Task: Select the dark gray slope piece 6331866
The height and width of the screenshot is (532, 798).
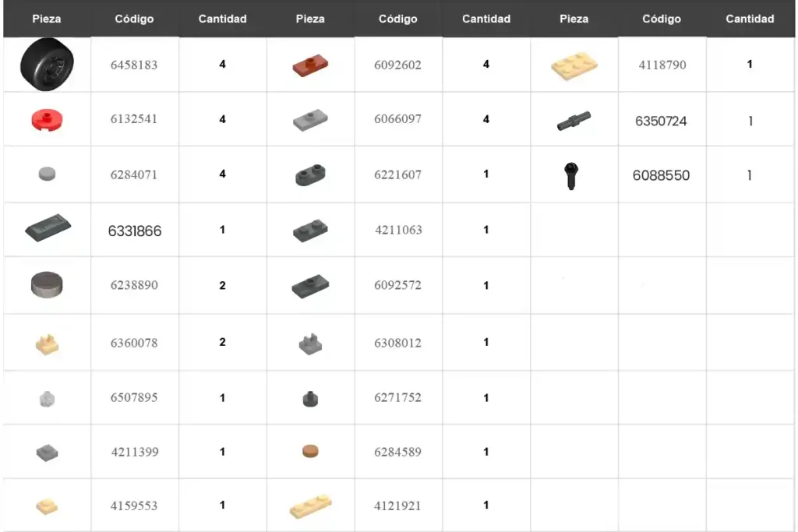Action: 48,228
